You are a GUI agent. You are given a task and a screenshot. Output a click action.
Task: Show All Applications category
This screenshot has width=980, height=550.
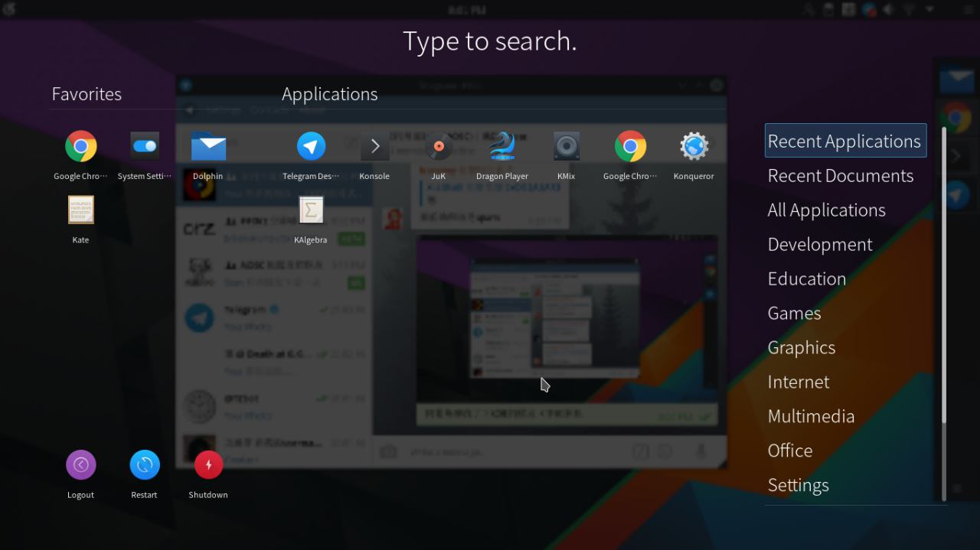click(827, 210)
